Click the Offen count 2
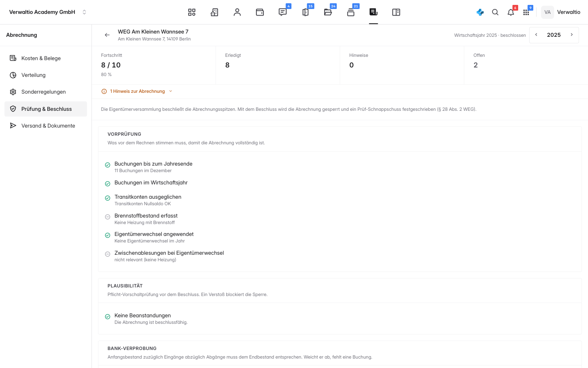588x368 pixels. [x=476, y=65]
